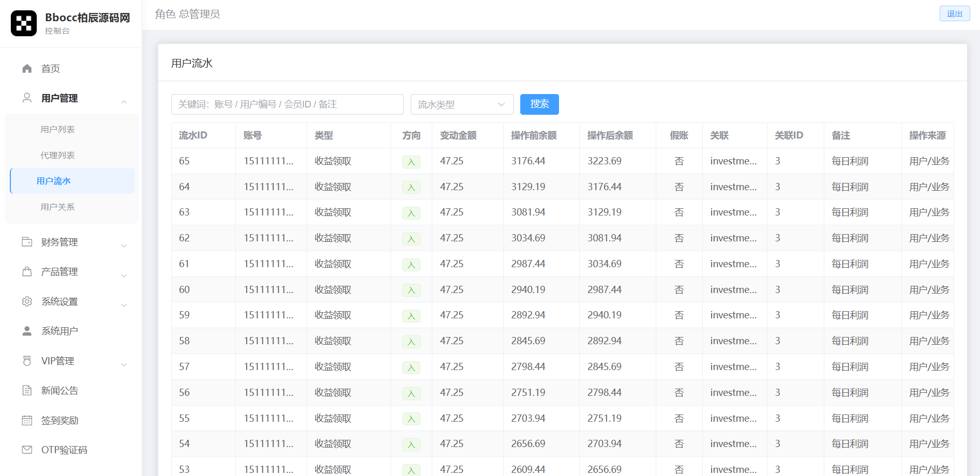Screen dimensions: 980x476
Task: Click the 操作来源 column header
Action: (927, 135)
